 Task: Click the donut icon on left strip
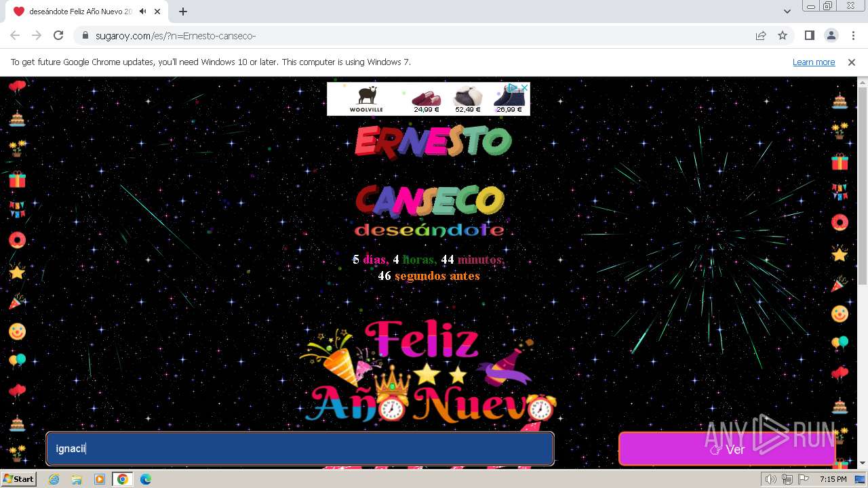click(x=17, y=240)
